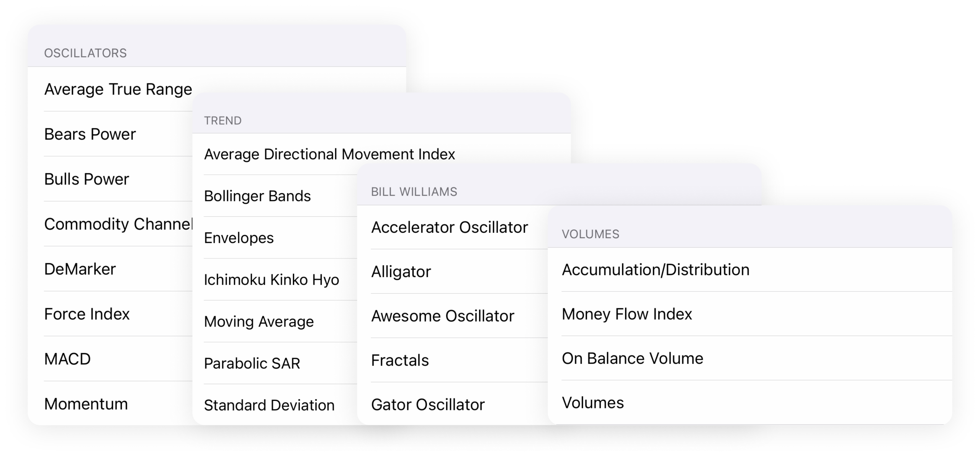Image resolution: width=980 pixels, height=456 pixels.
Task: Select Momentum in Oscillators list
Action: [x=86, y=404]
